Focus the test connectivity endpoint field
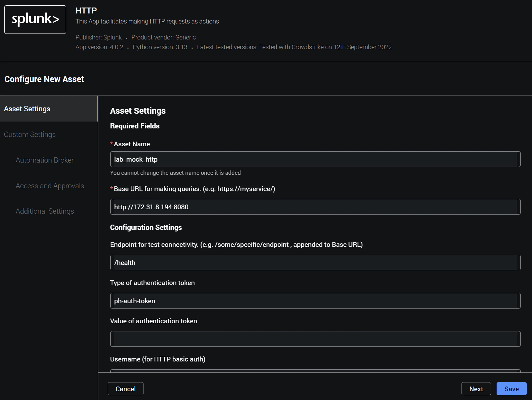This screenshot has height=400, width=532. point(315,262)
